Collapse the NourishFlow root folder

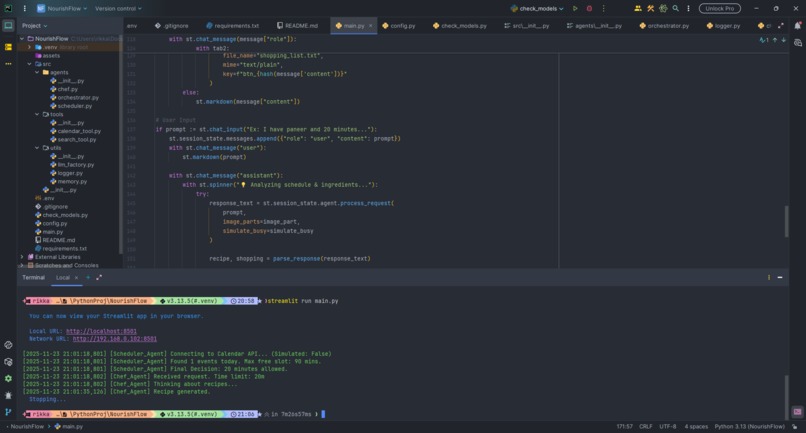pyautogui.click(x=22, y=39)
